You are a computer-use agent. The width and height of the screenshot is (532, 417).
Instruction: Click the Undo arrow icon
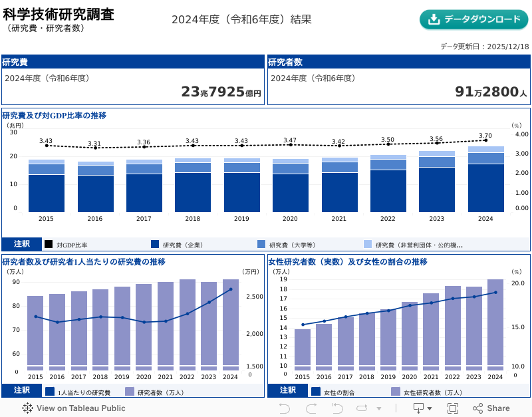285,408
